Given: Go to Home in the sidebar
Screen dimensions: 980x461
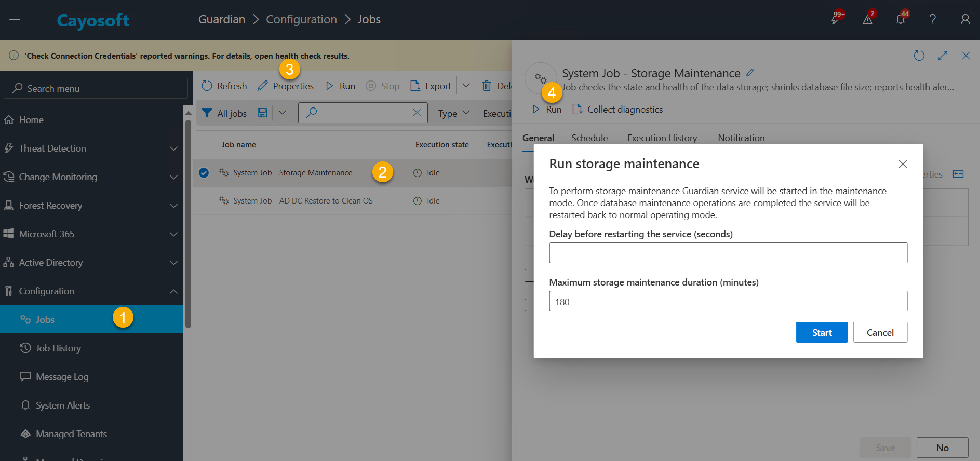Looking at the screenshot, I should [x=91, y=120].
